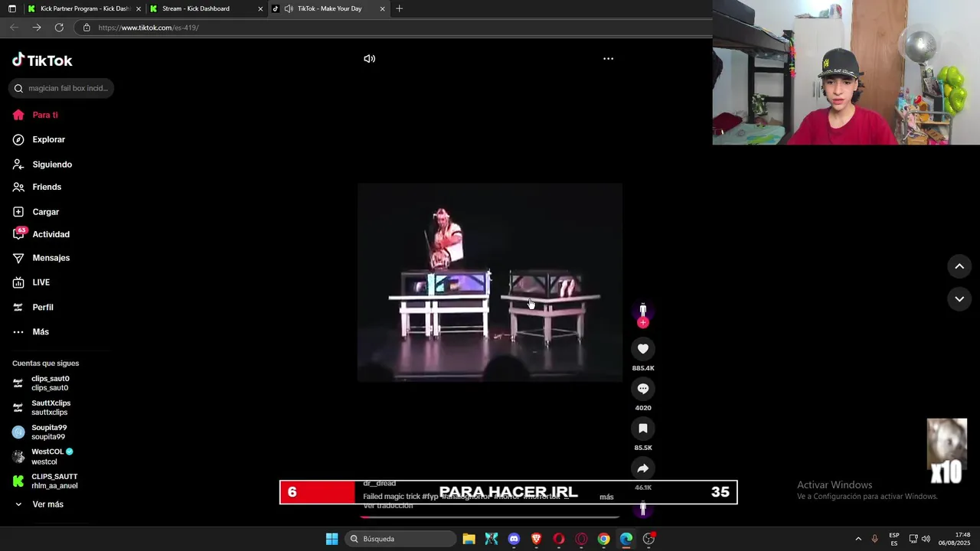Go forward in browser
Viewport: 980px width, 551px height.
pos(37,28)
